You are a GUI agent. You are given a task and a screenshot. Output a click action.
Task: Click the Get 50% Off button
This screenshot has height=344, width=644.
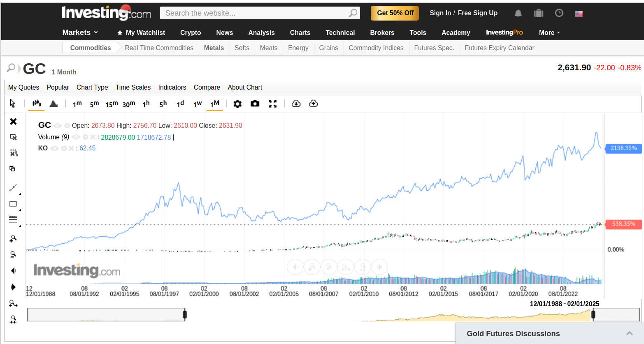coord(395,13)
